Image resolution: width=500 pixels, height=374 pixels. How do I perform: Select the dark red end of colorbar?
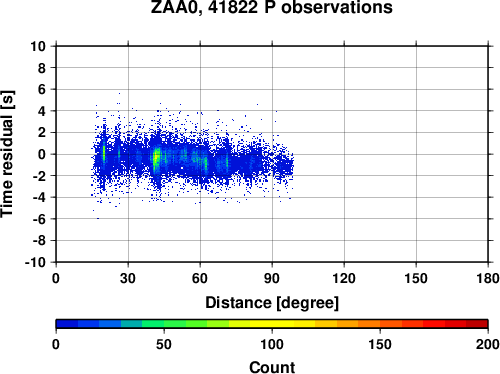pos(477,324)
